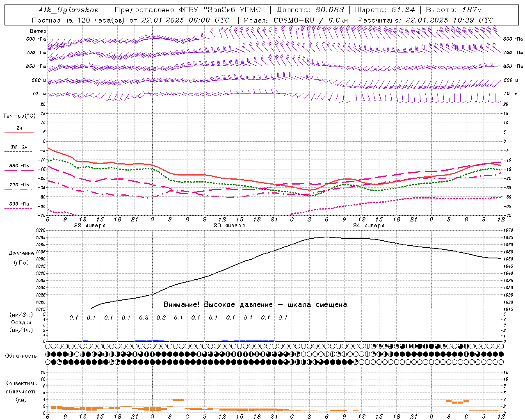Select the "850 гПа" entry in the temperature legend

pos(19,166)
